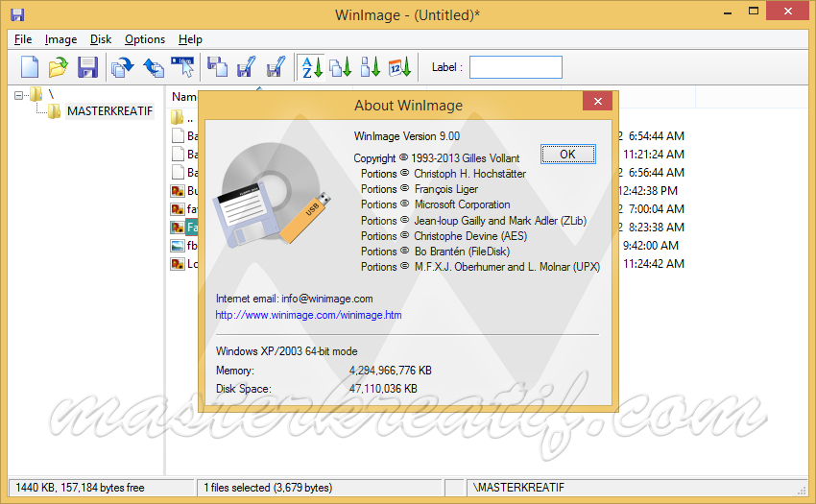Click the Name column header
816x504 pixels.
pos(184,97)
